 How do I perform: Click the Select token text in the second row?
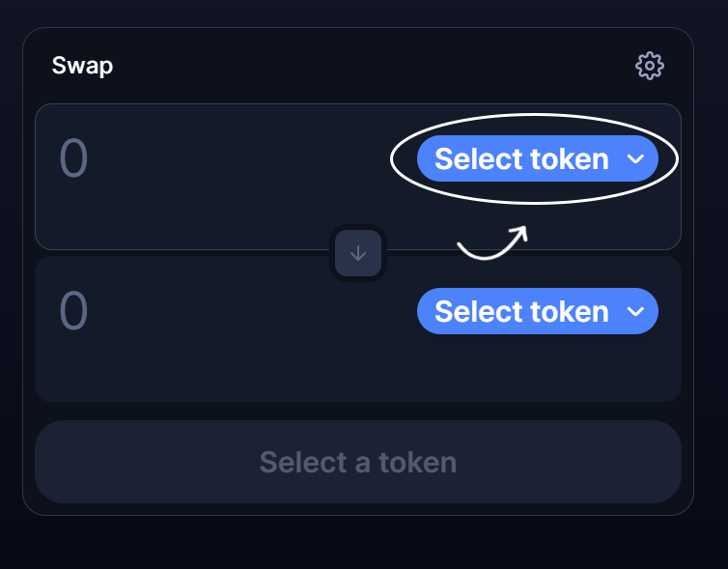521,312
